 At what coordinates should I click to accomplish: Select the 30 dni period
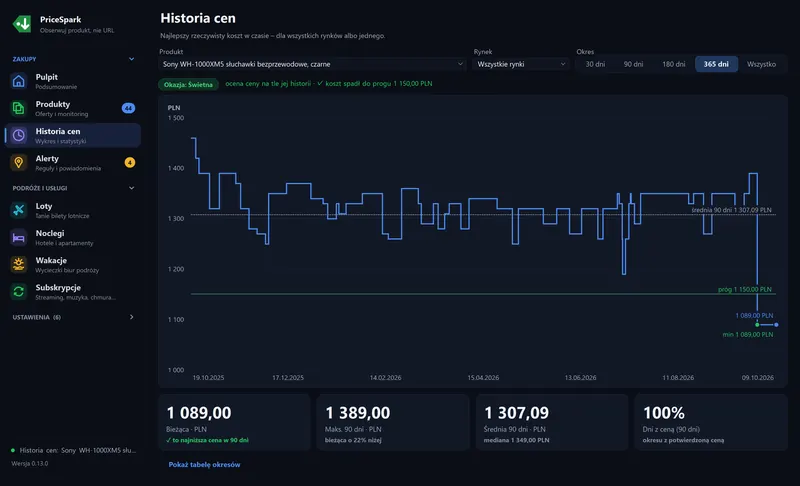595,64
